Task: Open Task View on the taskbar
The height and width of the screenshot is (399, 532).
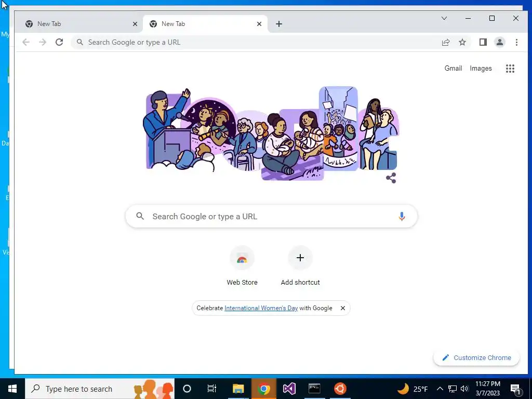Action: pos(212,389)
